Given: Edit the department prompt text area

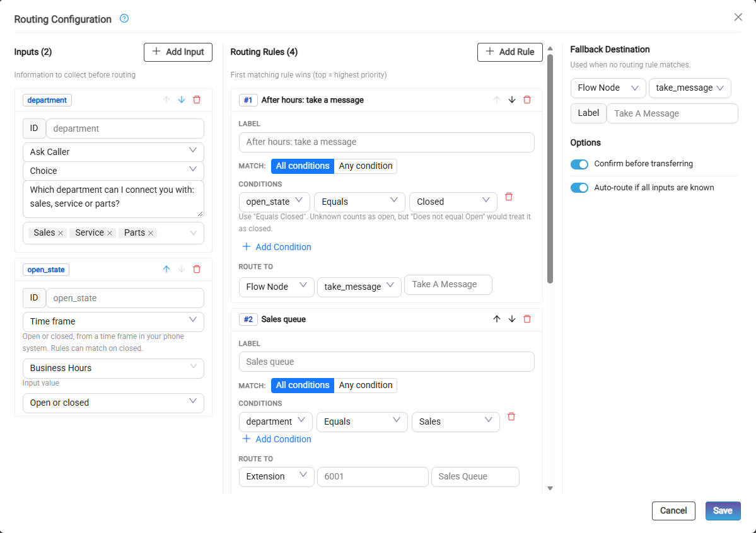Looking at the screenshot, I should tap(113, 199).
